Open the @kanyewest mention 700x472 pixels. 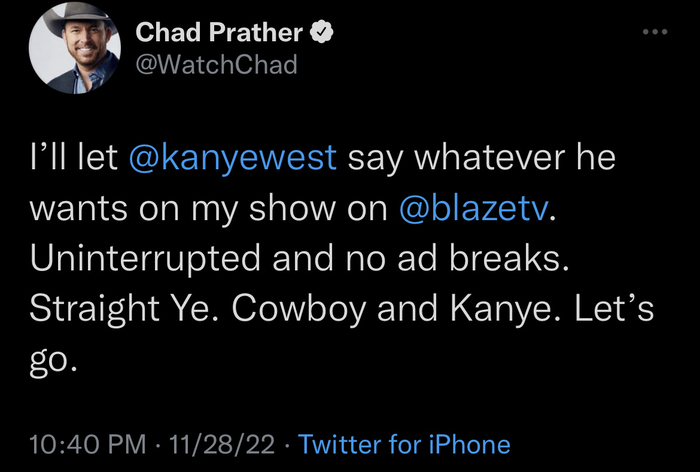pos(232,159)
